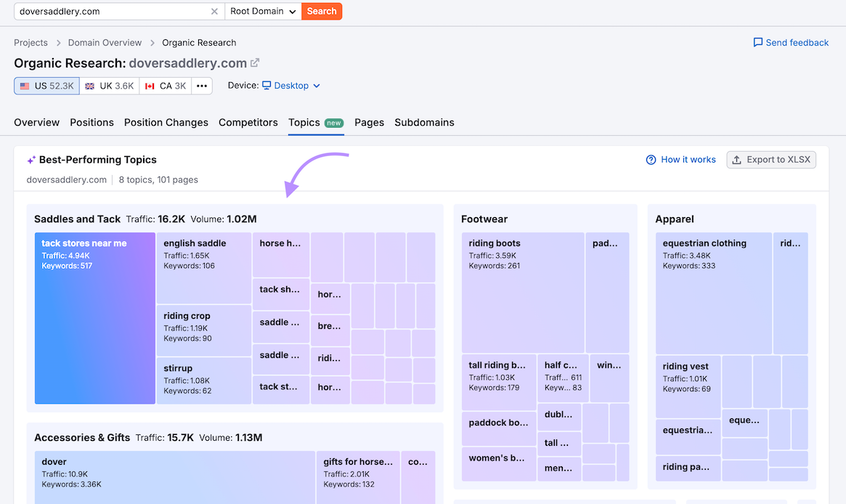Select the 'riding boots' topic tile
846x504 pixels.
(522, 293)
